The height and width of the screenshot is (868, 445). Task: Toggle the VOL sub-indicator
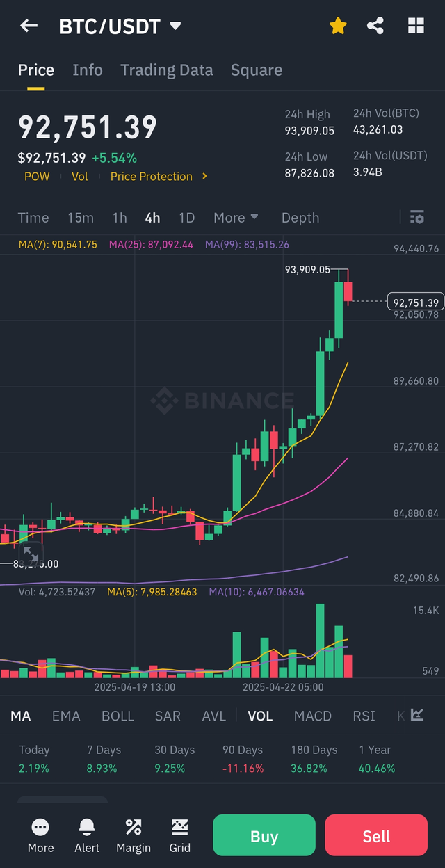point(261,716)
